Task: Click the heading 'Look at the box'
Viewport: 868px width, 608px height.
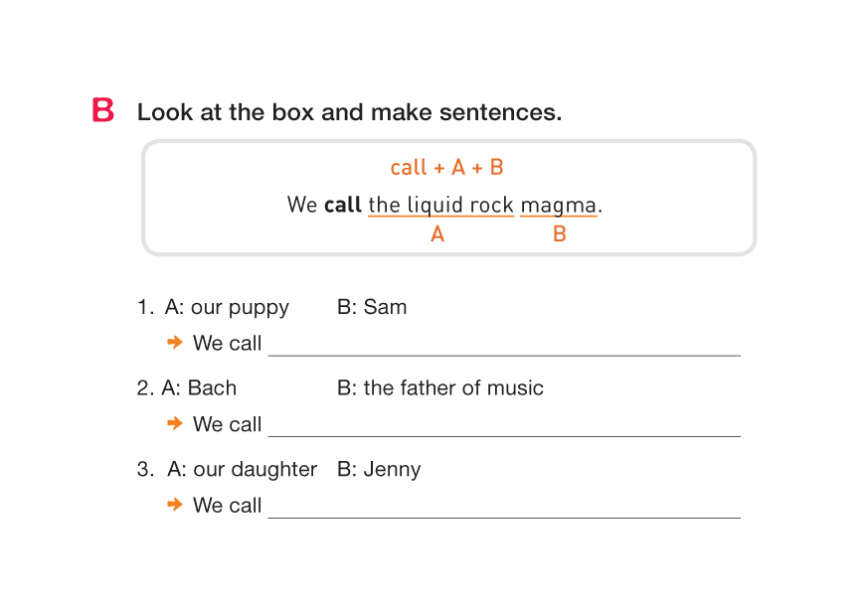Action: click(x=349, y=112)
